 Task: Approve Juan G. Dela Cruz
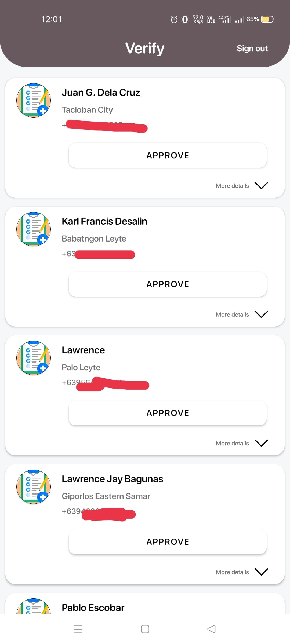pyautogui.click(x=168, y=155)
